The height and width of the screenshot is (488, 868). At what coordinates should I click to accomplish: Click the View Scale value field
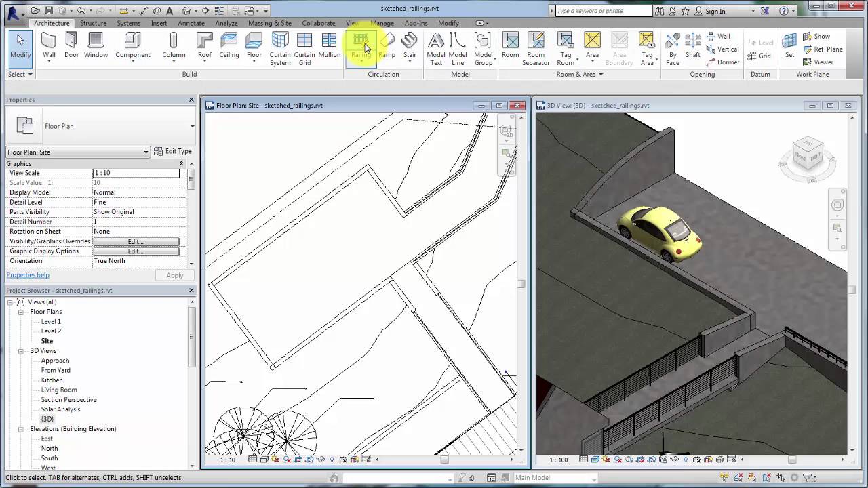pos(136,173)
